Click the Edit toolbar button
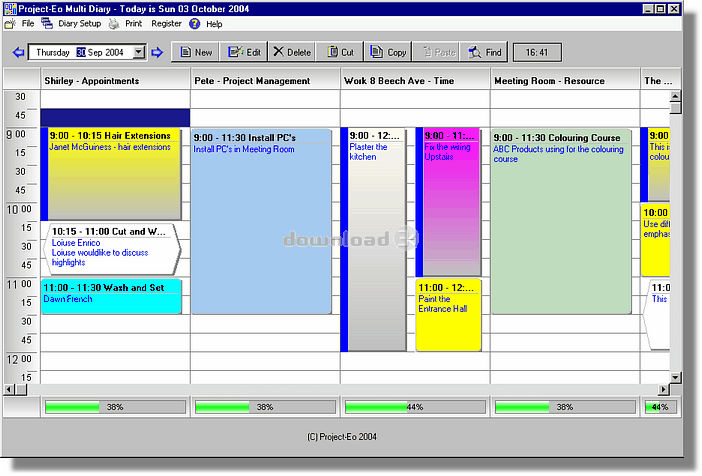702x476 pixels. 244,52
